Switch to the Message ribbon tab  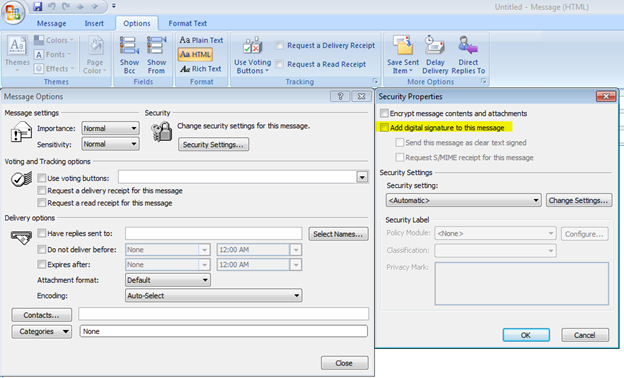[51, 23]
